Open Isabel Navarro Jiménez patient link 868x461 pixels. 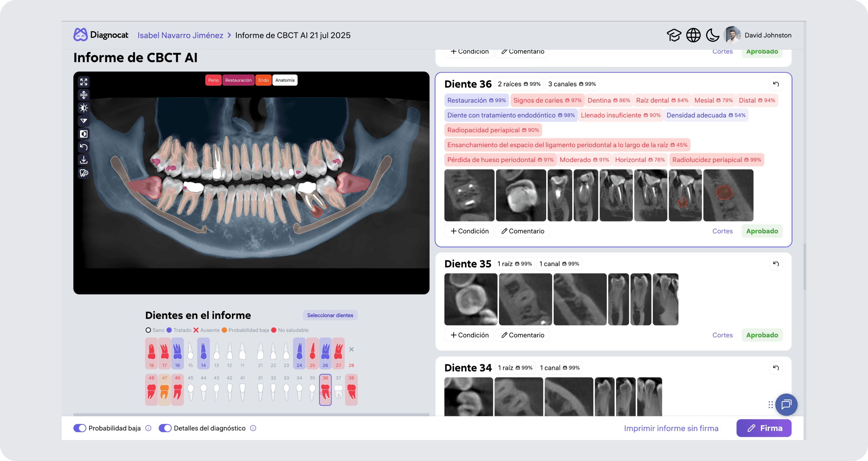[x=180, y=35]
